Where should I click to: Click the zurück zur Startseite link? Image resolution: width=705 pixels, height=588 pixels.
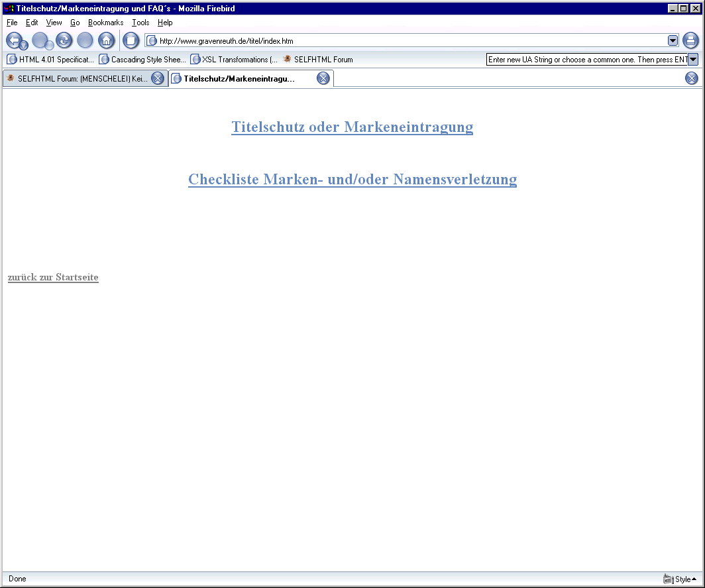pyautogui.click(x=53, y=277)
